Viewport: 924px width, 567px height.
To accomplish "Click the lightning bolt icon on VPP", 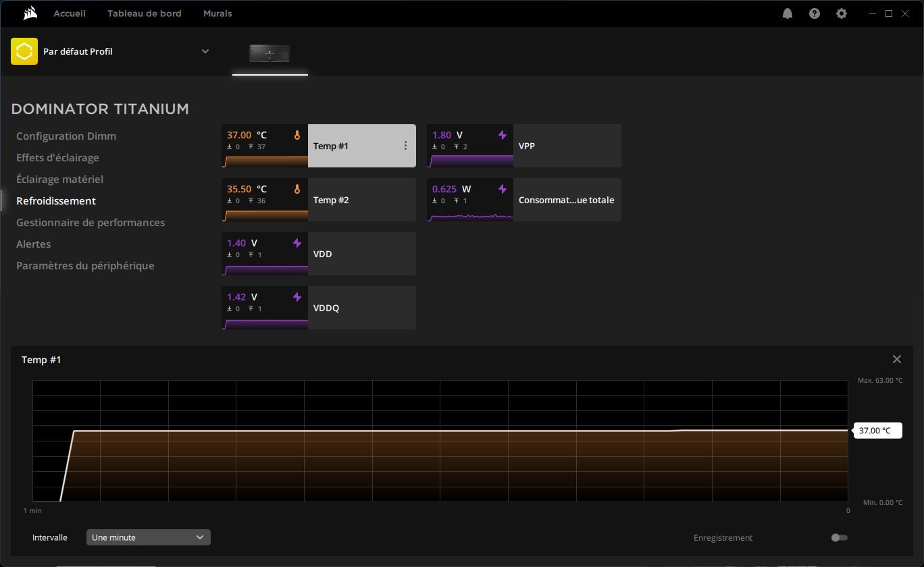I will [502, 135].
